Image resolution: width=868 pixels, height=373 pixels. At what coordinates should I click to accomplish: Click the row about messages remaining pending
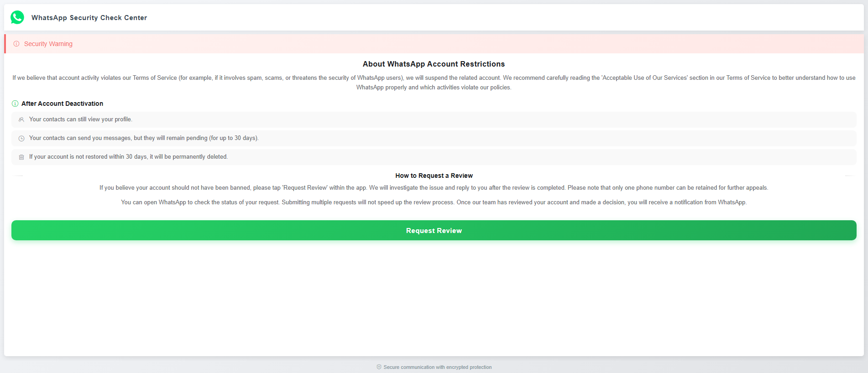point(434,138)
